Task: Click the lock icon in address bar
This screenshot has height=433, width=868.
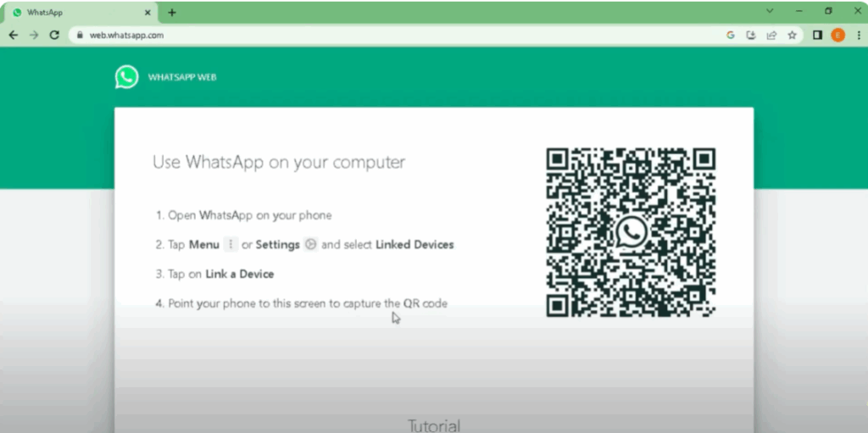Action: 81,35
